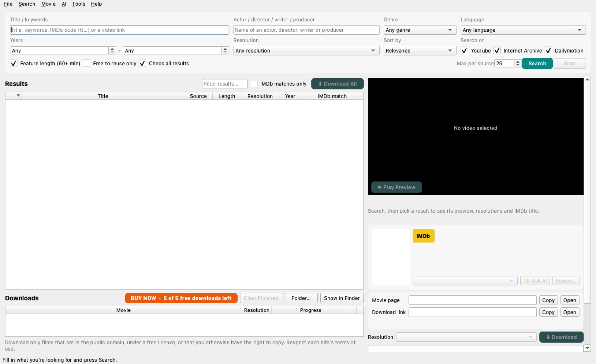Click the Download link text field

pos(473,312)
